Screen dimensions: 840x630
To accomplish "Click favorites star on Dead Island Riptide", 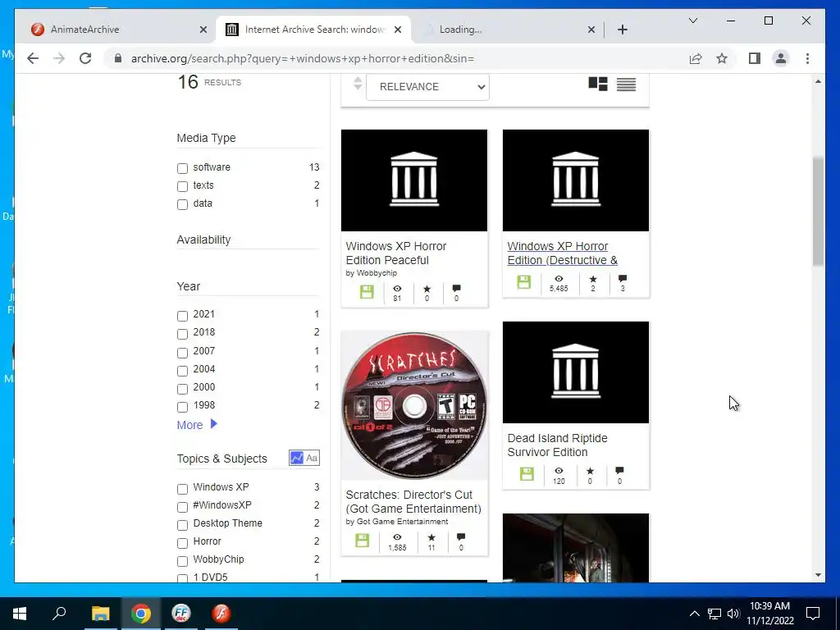I will [590, 471].
